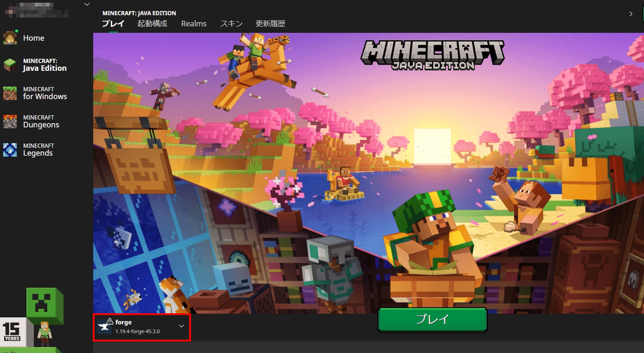Click the Legends sidebar label
Viewport: 644px width, 353px height.
(x=38, y=153)
